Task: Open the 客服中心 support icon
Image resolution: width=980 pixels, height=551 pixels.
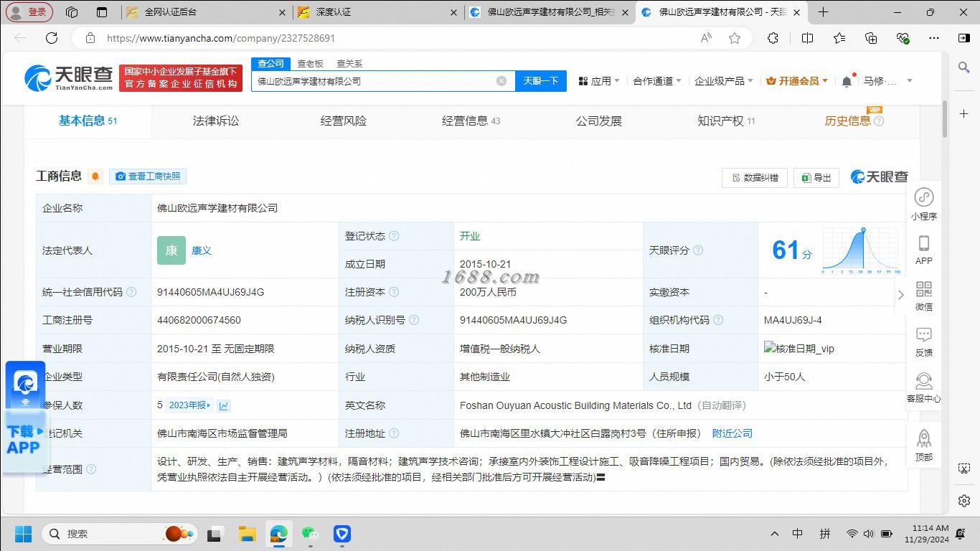Action: point(923,387)
